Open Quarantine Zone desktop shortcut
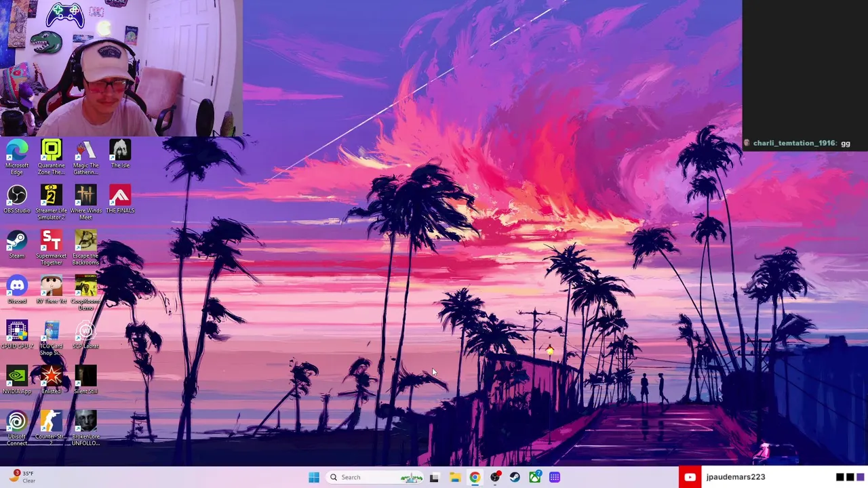 point(51,157)
